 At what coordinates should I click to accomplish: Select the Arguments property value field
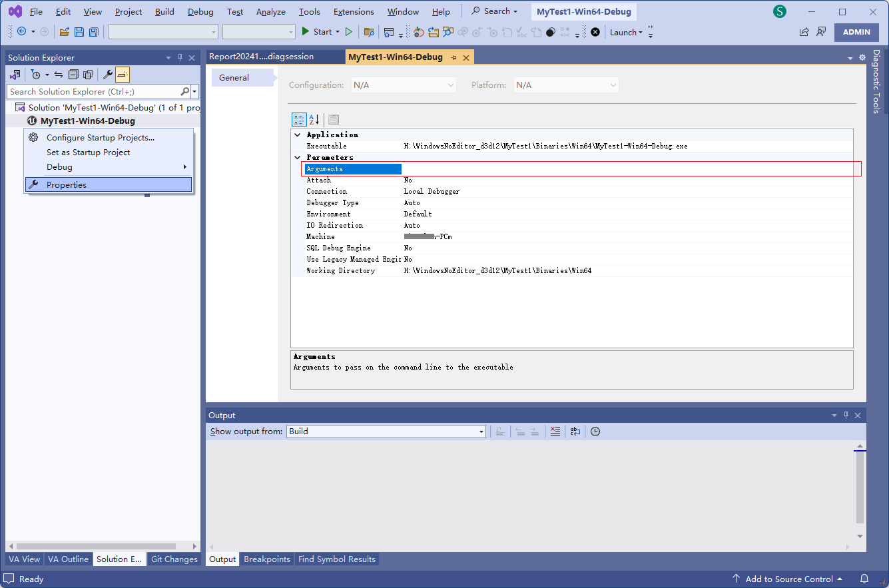pyautogui.click(x=628, y=169)
